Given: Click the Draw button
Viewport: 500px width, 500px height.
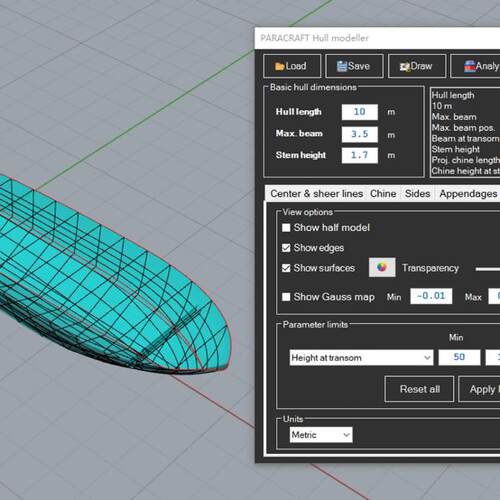Looking at the screenshot, I should pyautogui.click(x=417, y=66).
